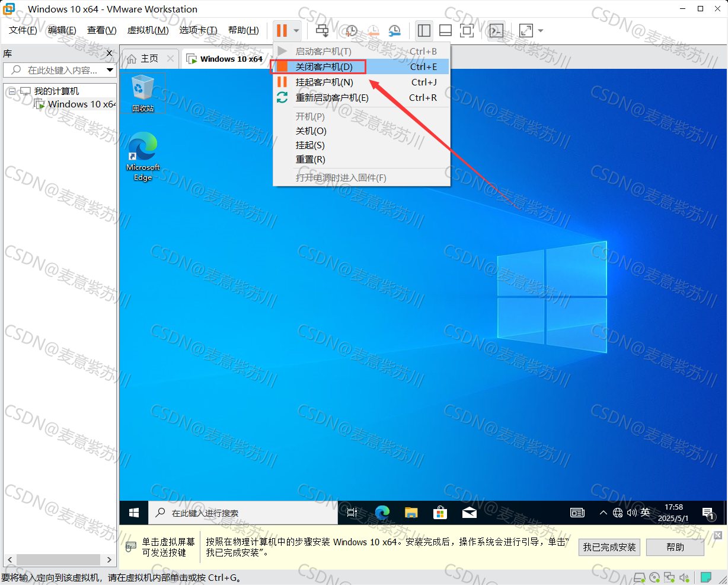Screen dimensions: 728x585
Task: Click the teal message log icon
Action: 705,577
